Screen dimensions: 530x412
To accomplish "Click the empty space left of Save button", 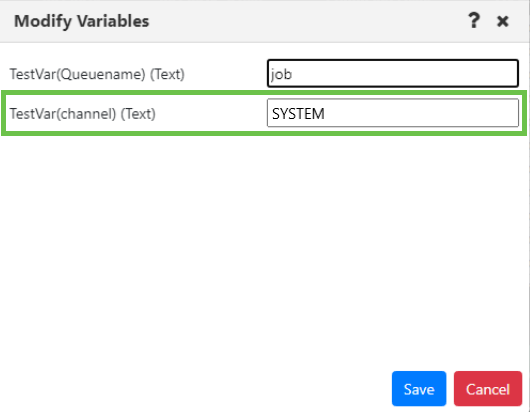I will pos(196,389).
